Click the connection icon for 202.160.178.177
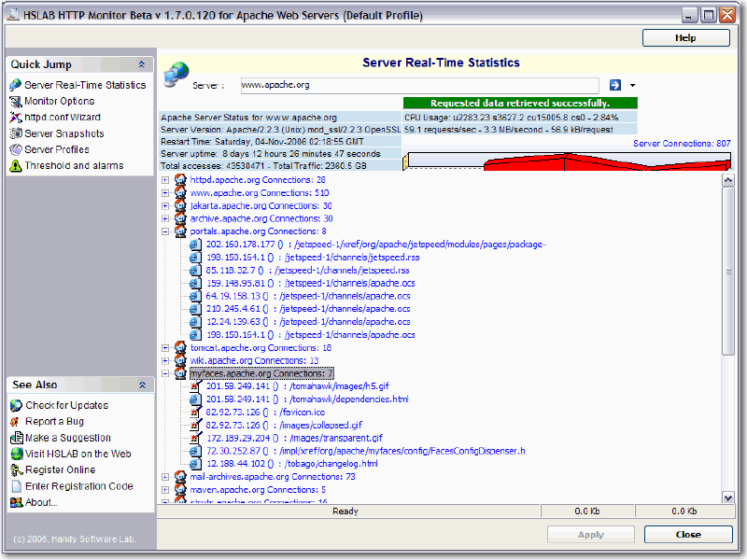This screenshot has width=747, height=560. tap(195, 245)
